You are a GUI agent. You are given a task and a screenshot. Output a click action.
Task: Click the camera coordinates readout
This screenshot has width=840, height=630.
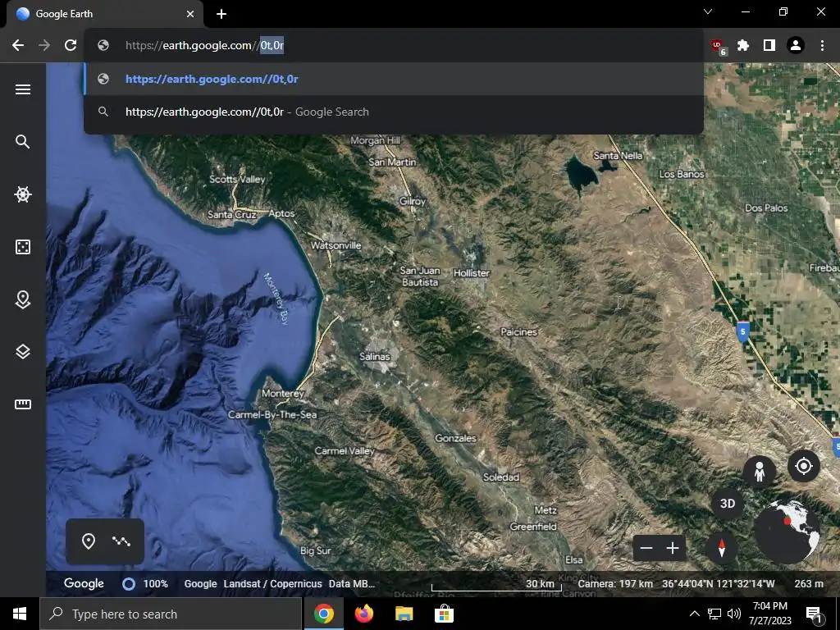tap(718, 584)
